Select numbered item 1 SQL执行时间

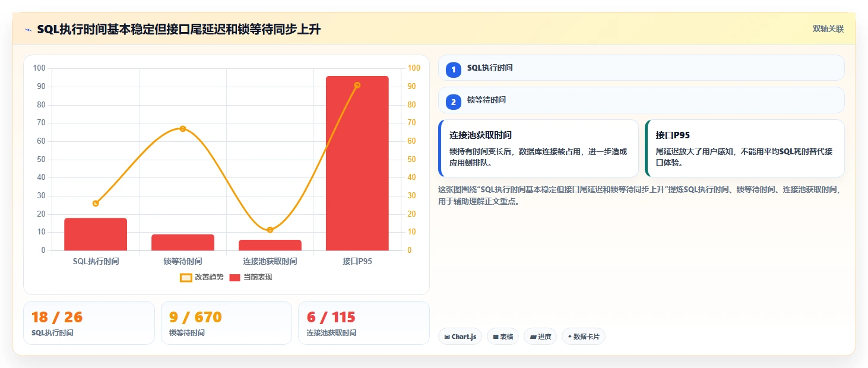(641, 68)
